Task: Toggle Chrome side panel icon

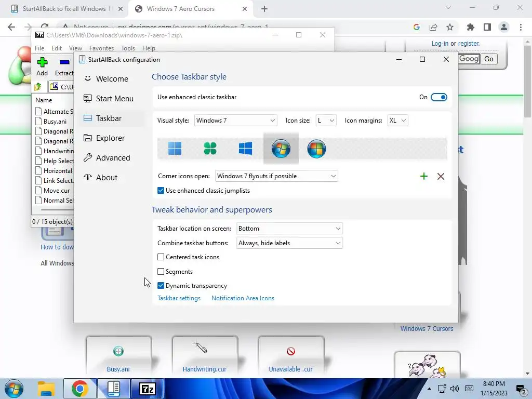Action: (487, 27)
